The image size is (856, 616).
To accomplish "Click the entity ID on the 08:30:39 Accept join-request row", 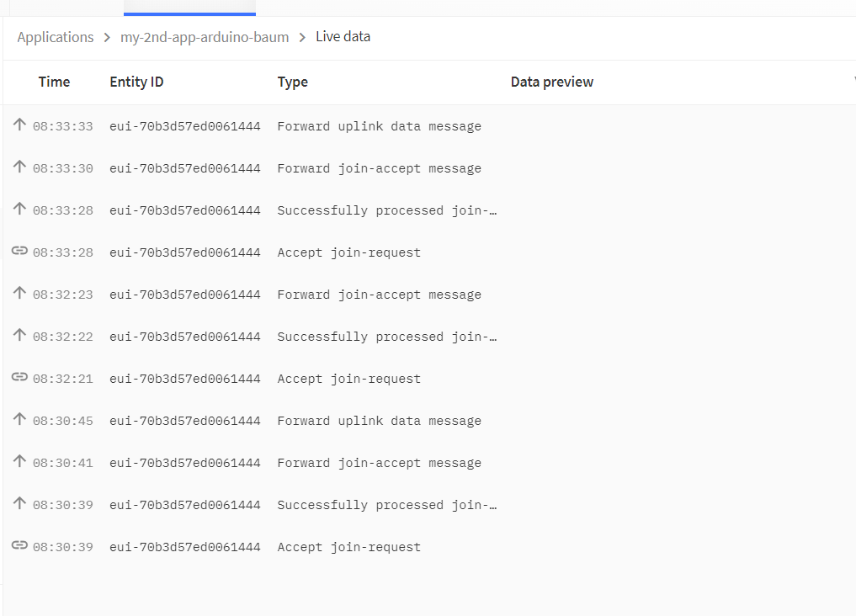I will pos(185,547).
